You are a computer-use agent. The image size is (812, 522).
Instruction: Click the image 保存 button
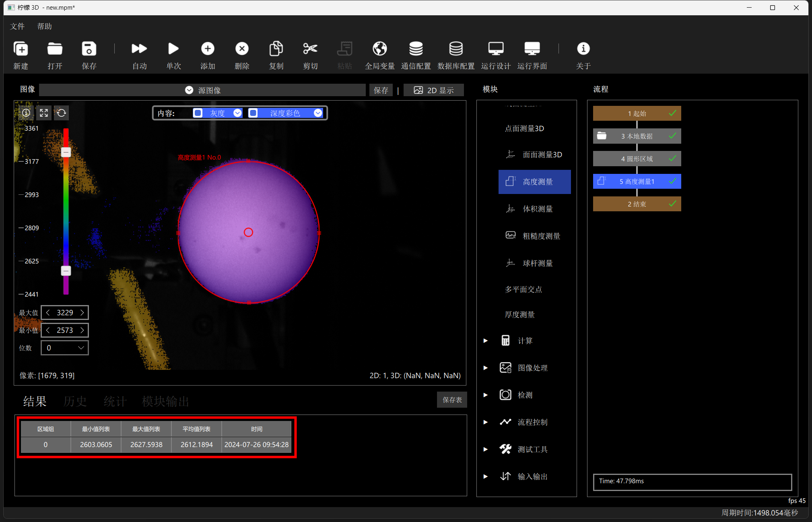(x=381, y=90)
